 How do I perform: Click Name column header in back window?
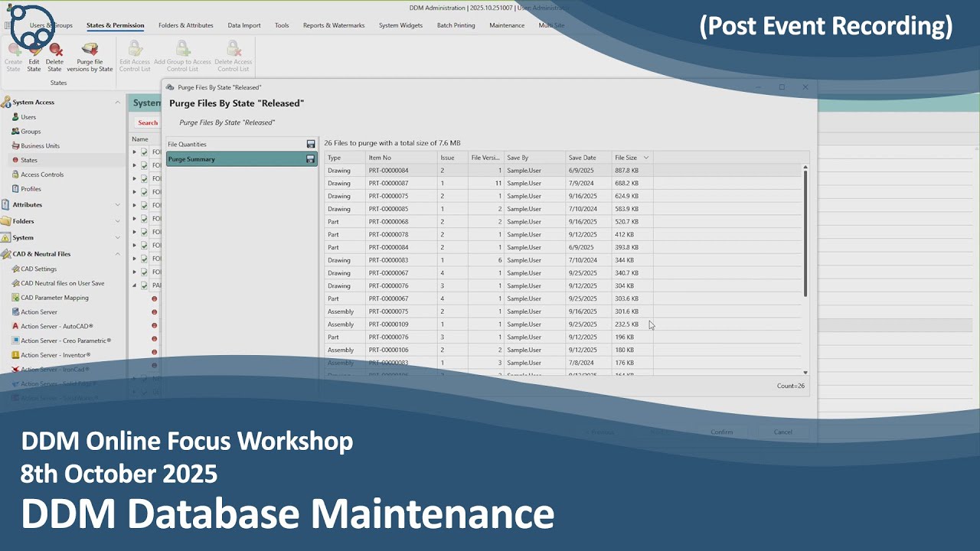(140, 139)
